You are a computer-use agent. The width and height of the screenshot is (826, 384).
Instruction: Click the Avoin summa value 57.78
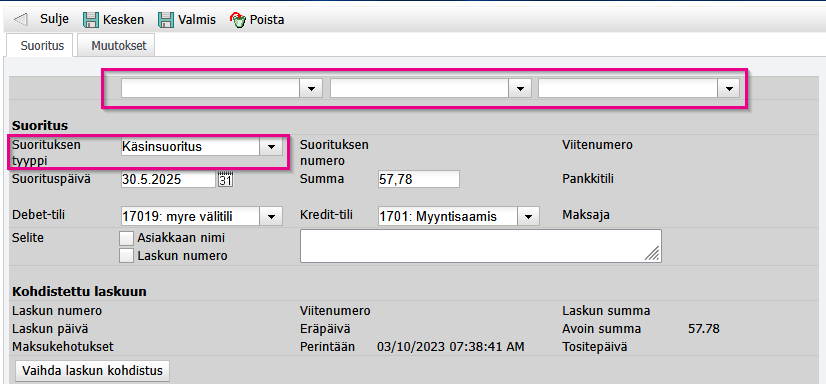click(x=704, y=329)
